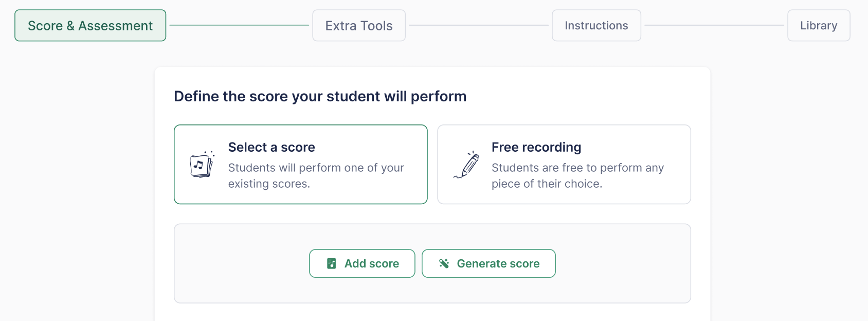This screenshot has height=321, width=868.
Task: Jump to the Library step
Action: (819, 25)
